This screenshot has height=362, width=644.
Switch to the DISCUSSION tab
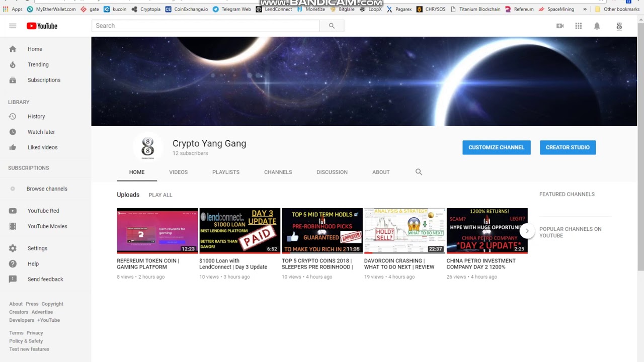coord(332,172)
